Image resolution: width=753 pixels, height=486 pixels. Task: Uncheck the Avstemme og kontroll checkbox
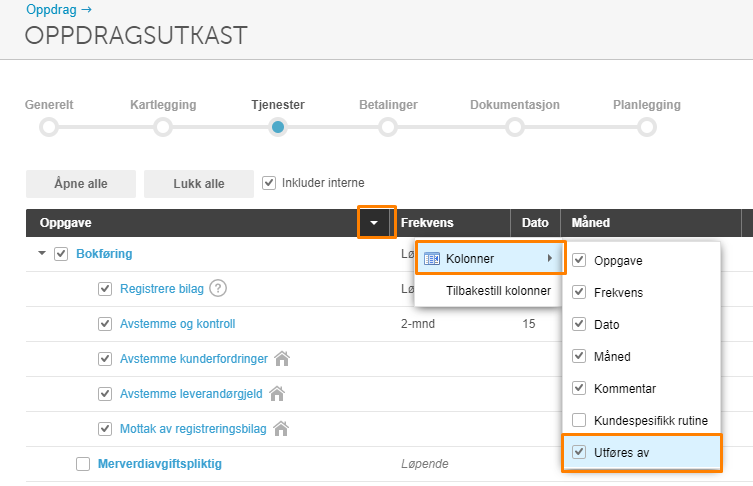point(105,324)
